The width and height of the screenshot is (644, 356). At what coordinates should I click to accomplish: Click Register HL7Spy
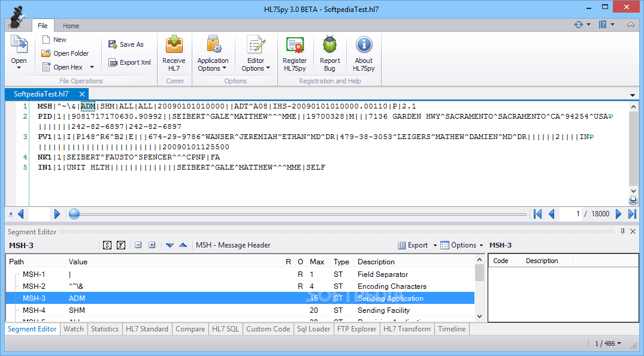pyautogui.click(x=295, y=53)
